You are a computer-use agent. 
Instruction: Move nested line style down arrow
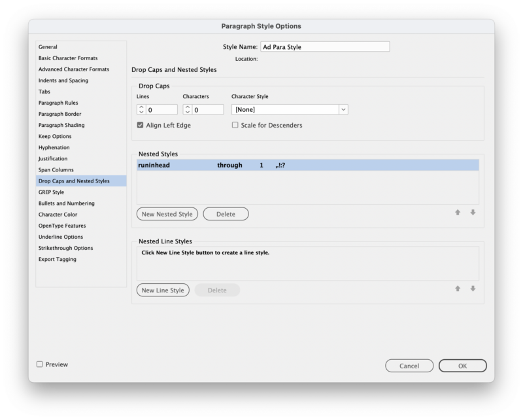(x=473, y=289)
